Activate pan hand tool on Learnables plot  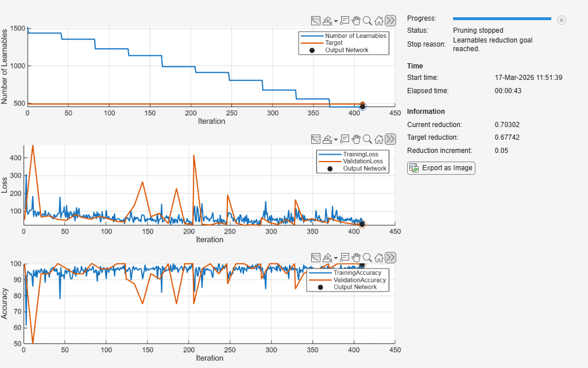pyautogui.click(x=356, y=21)
